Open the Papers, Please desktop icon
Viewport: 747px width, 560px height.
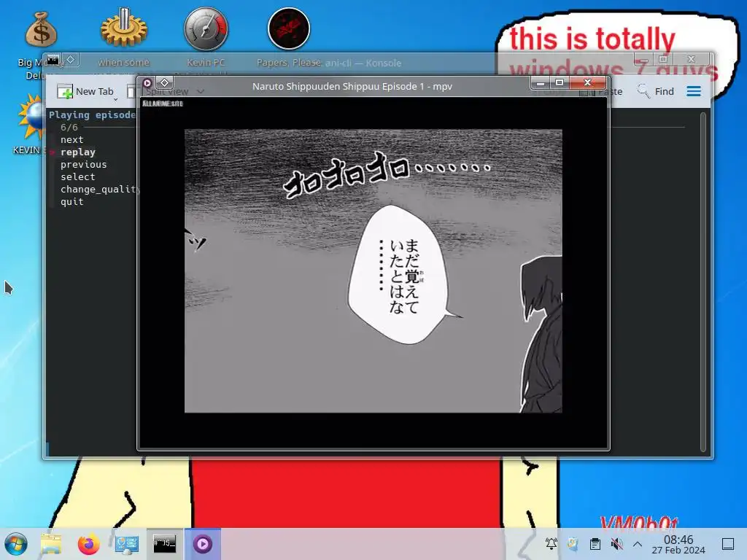tap(289, 28)
